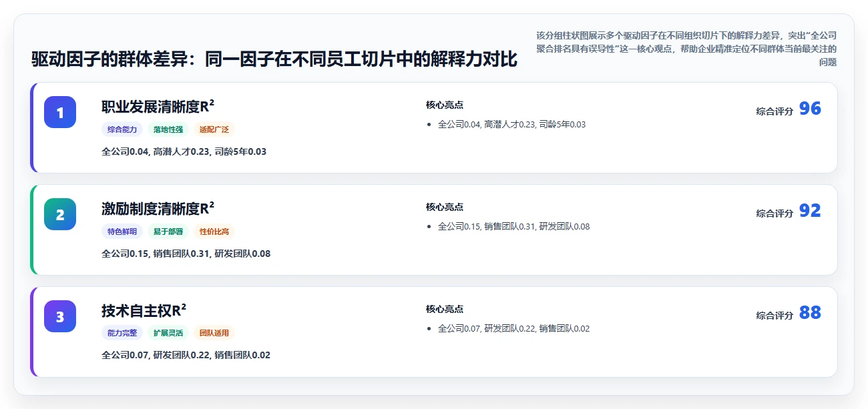Click bullet item 全公司0.07, 研发团队0.22, 销售团队0.02
Image resolution: width=868 pixels, height=409 pixels.
(x=513, y=328)
